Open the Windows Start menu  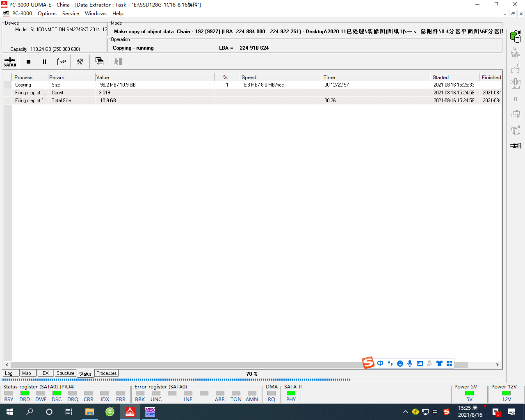(x=10, y=412)
